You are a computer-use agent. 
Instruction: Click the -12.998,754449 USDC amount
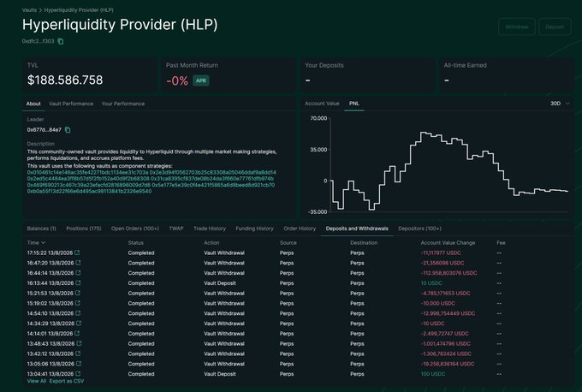pyautogui.click(x=448, y=313)
